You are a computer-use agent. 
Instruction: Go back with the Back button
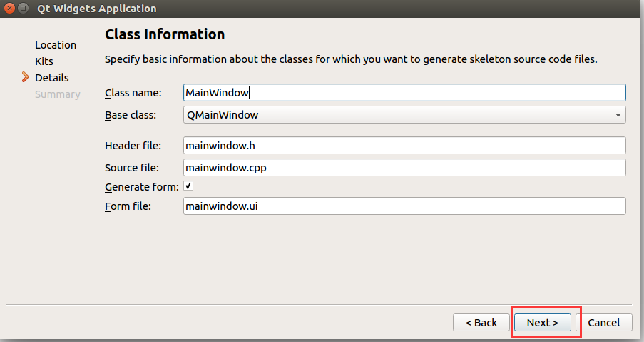[481, 323]
